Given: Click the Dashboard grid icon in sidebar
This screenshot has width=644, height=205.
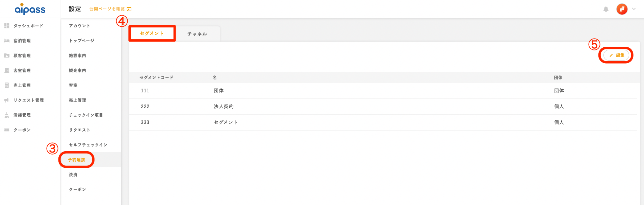Looking at the screenshot, I should 7,26.
